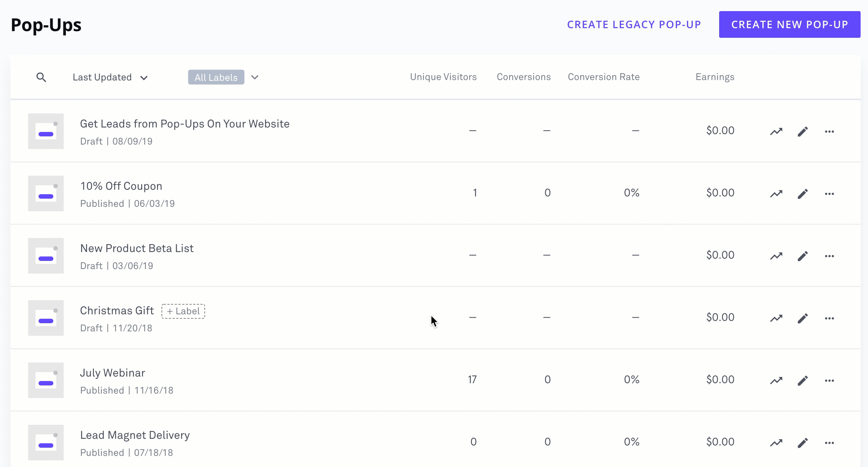
Task: Click thumbnail for July Webinar
Action: click(46, 380)
